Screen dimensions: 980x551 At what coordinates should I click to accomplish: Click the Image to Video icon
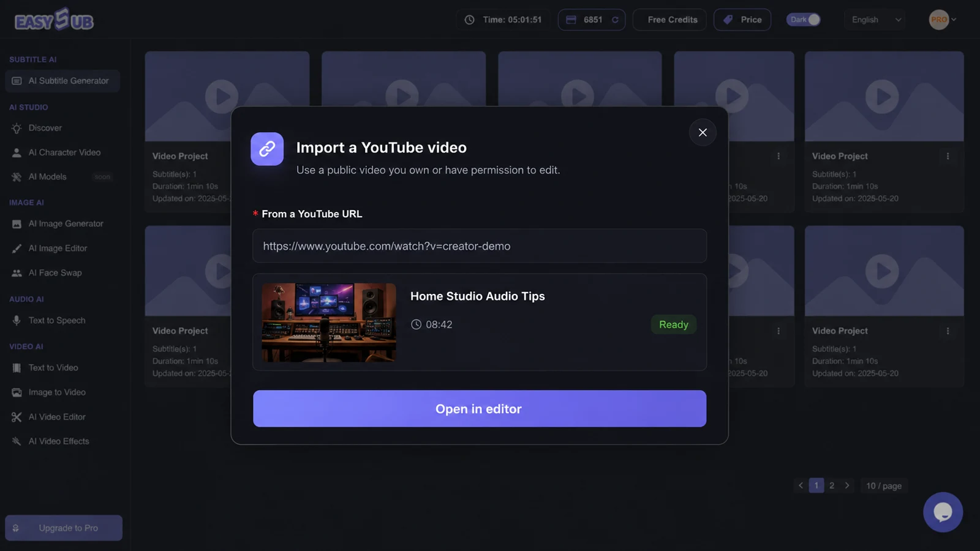pos(17,392)
